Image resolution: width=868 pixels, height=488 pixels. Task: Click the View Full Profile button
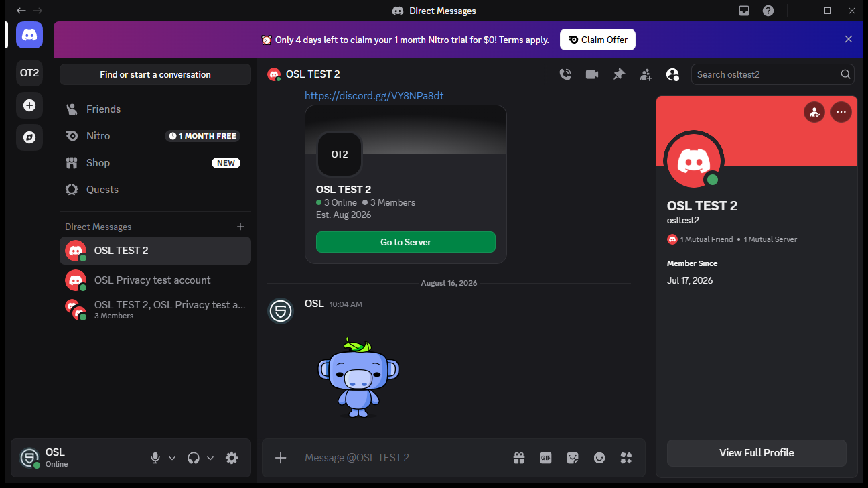(x=757, y=453)
